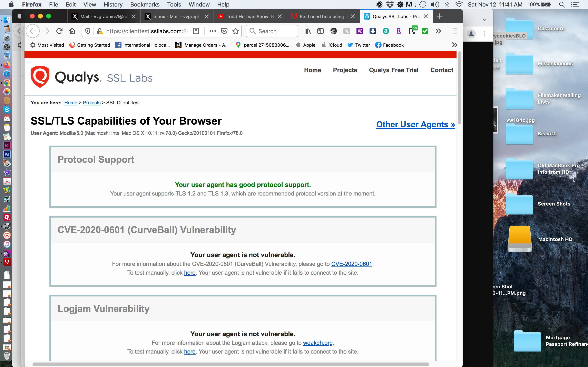
Task: Toggle Reader View icon in address bar
Action: click(196, 31)
